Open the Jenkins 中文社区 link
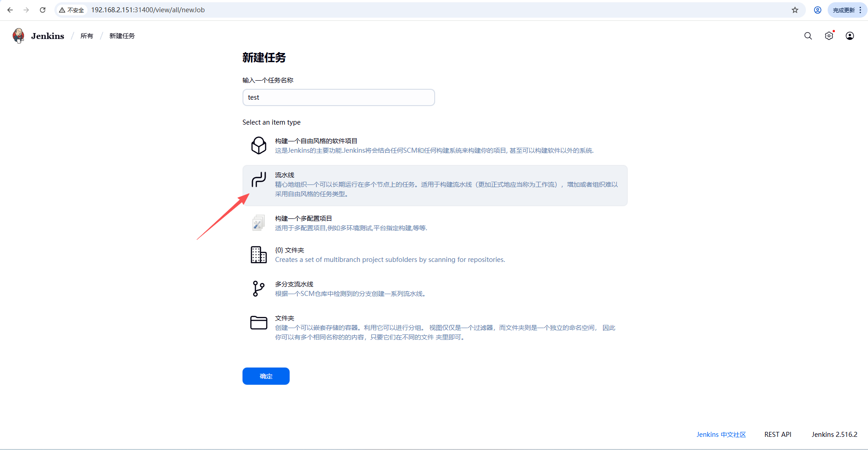Image resolution: width=868 pixels, height=450 pixels. pyautogui.click(x=721, y=435)
